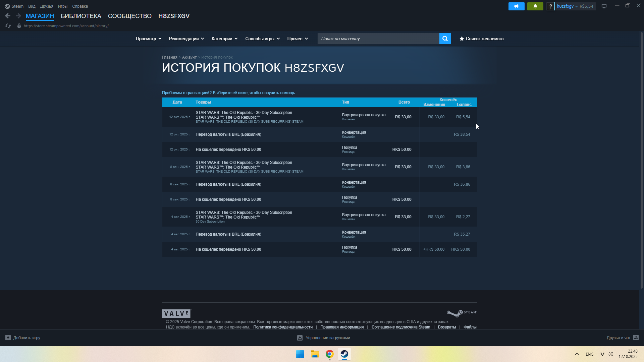
Task: Open the h8zsfxgv account dropdown
Action: pos(567,6)
